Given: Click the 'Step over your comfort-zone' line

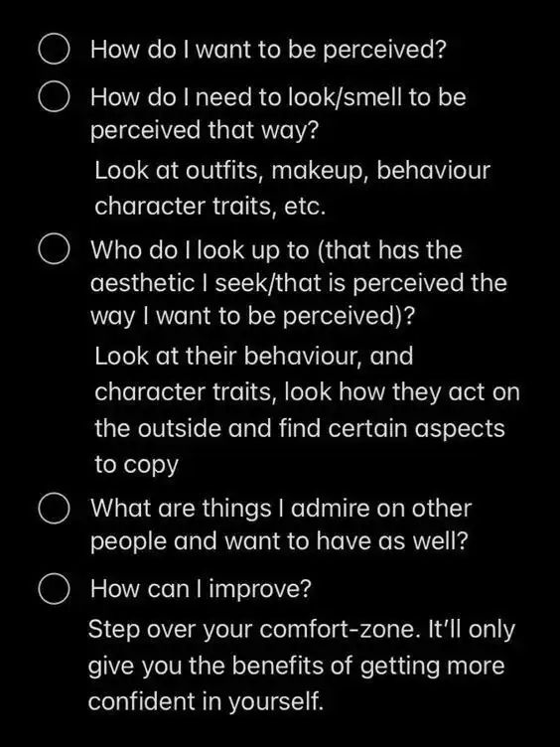Looking at the screenshot, I should (302, 630).
